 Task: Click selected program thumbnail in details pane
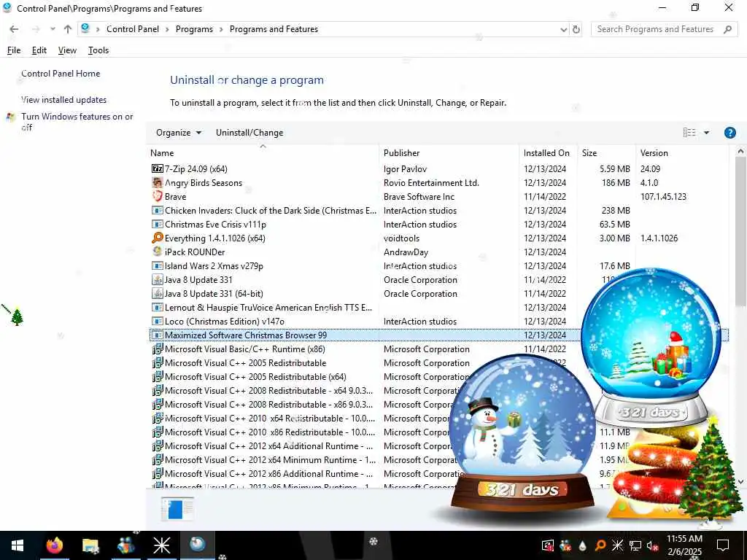pyautogui.click(x=177, y=509)
